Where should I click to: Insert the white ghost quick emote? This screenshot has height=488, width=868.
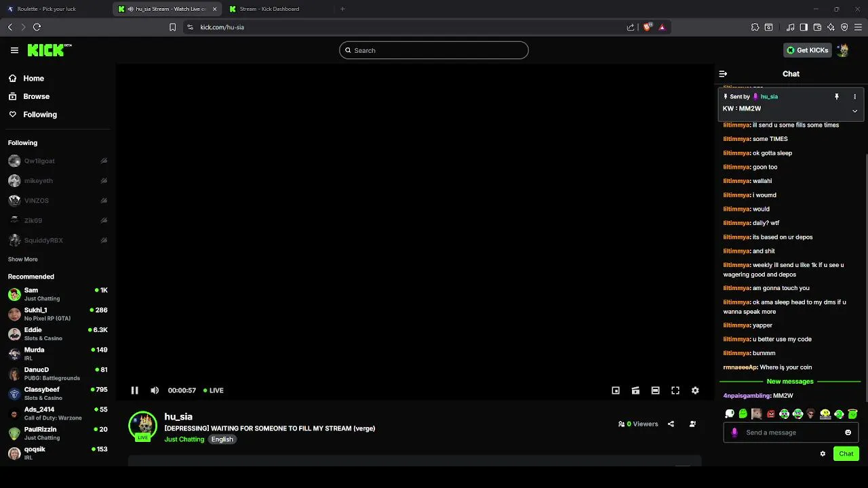[x=730, y=413]
